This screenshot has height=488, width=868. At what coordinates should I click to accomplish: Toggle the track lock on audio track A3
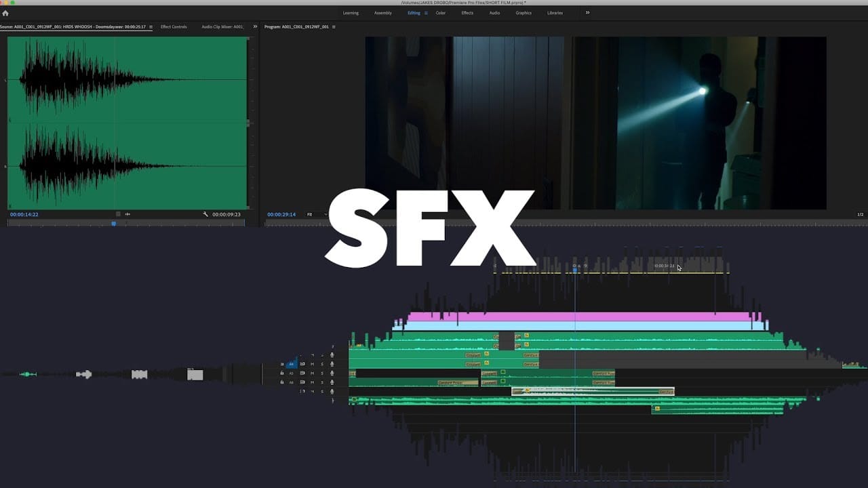pyautogui.click(x=282, y=373)
